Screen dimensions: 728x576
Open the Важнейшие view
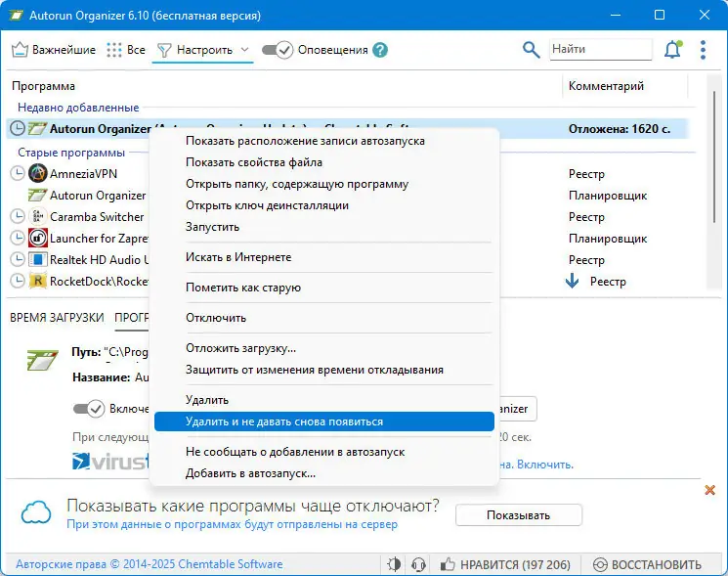click(x=54, y=50)
